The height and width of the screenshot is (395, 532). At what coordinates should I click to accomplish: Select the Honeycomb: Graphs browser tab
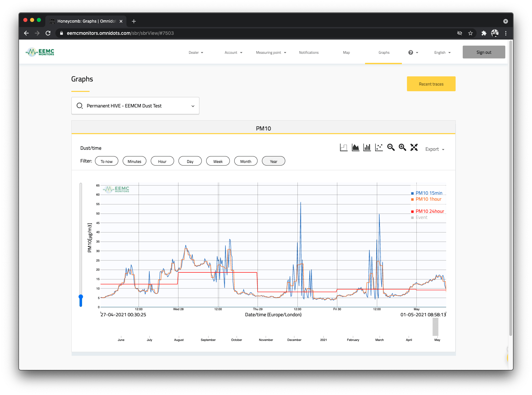tap(86, 21)
